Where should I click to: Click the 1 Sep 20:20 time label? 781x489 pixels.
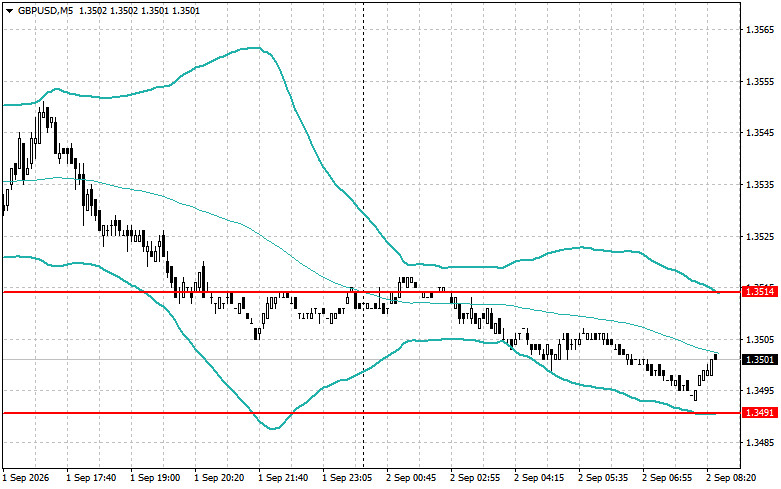click(219, 478)
